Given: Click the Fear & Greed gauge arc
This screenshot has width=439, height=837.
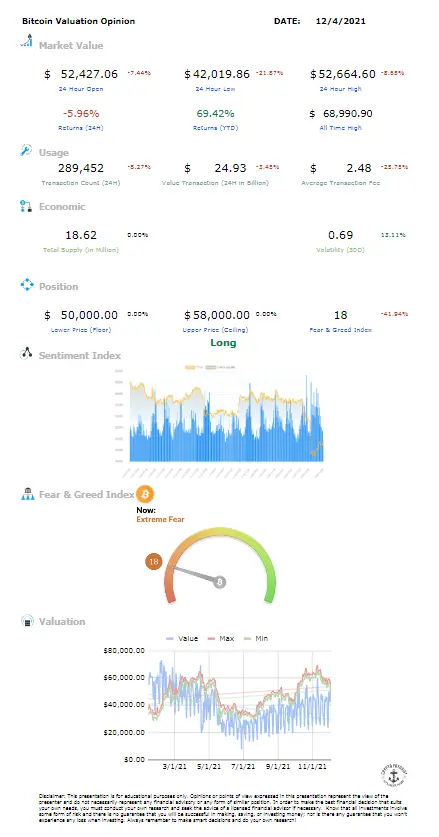Looking at the screenshot, I should tap(220, 565).
